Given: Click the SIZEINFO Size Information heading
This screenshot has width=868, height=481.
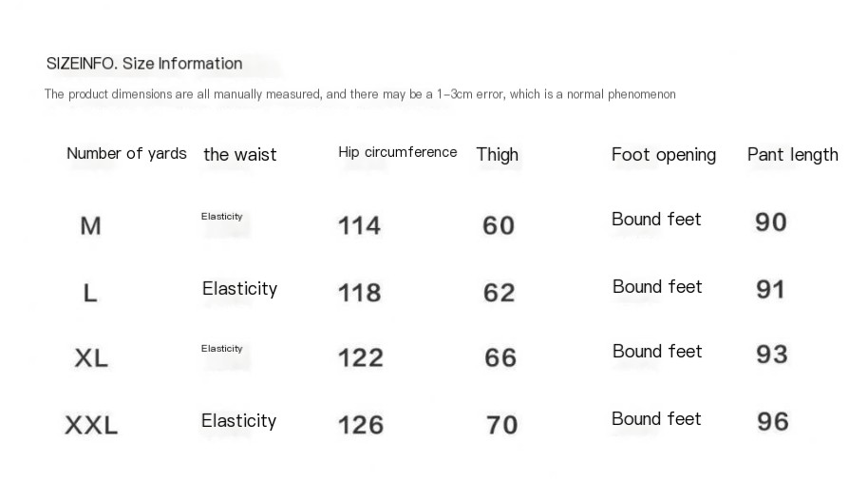Looking at the screenshot, I should pos(144,64).
